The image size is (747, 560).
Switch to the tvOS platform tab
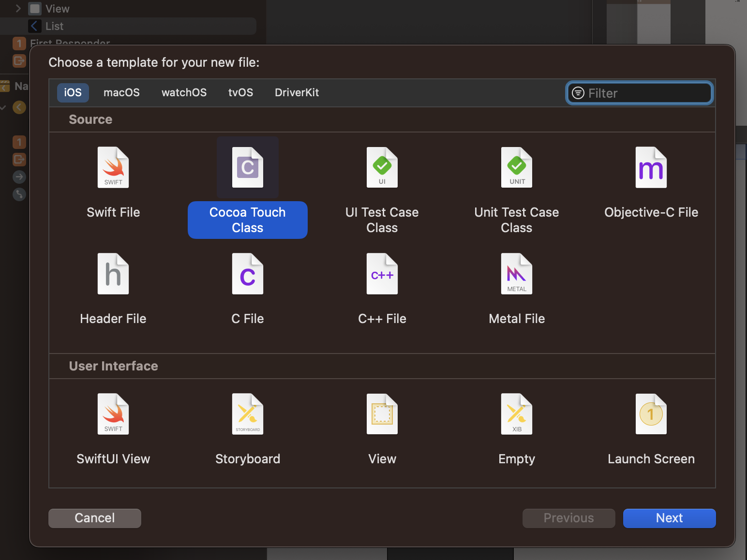point(240,92)
